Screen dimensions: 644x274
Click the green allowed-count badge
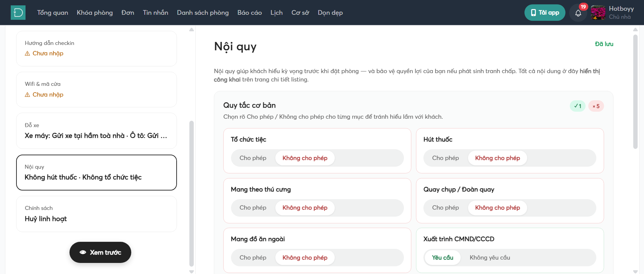578,106
